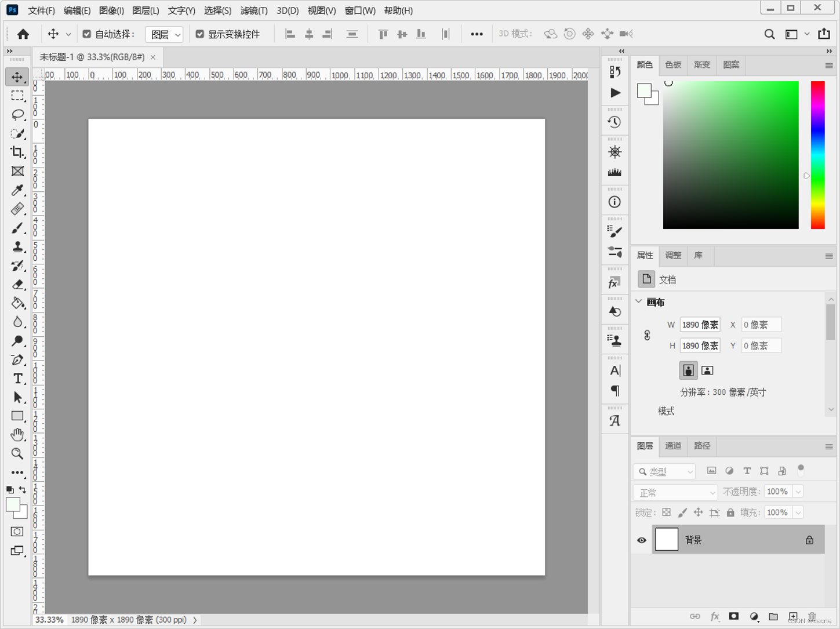Screen dimensions: 840x629
Task: Delete layer trash button
Action: [812, 616]
